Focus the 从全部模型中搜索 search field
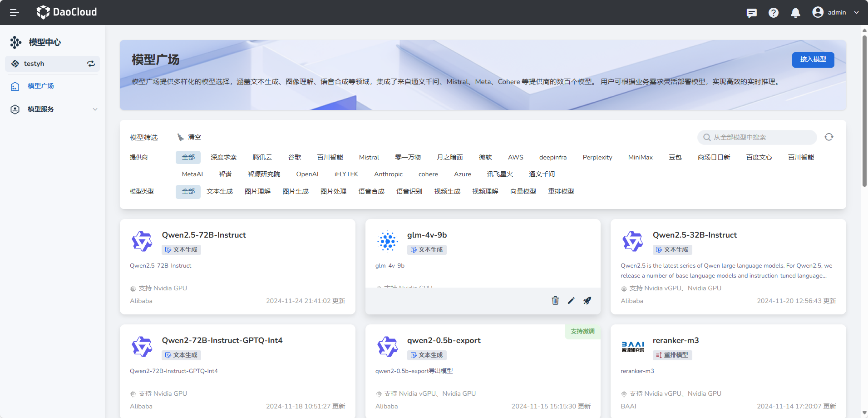The height and width of the screenshot is (418, 868). [x=757, y=137]
